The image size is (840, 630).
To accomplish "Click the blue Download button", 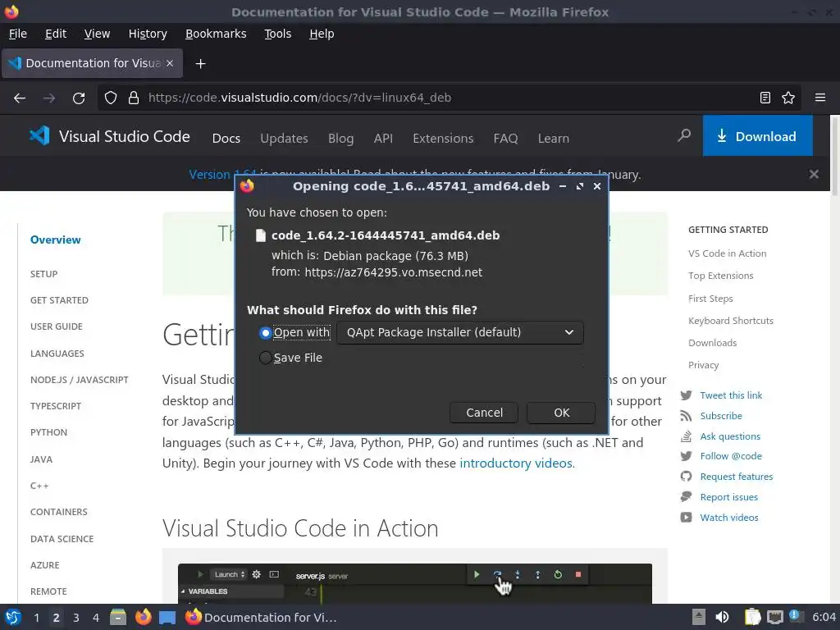I will point(757,136).
